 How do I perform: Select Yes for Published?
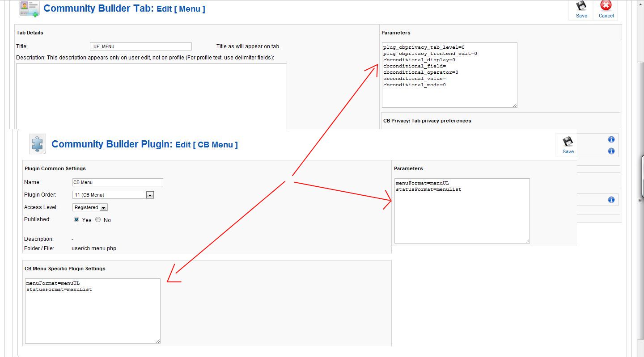tap(76, 220)
